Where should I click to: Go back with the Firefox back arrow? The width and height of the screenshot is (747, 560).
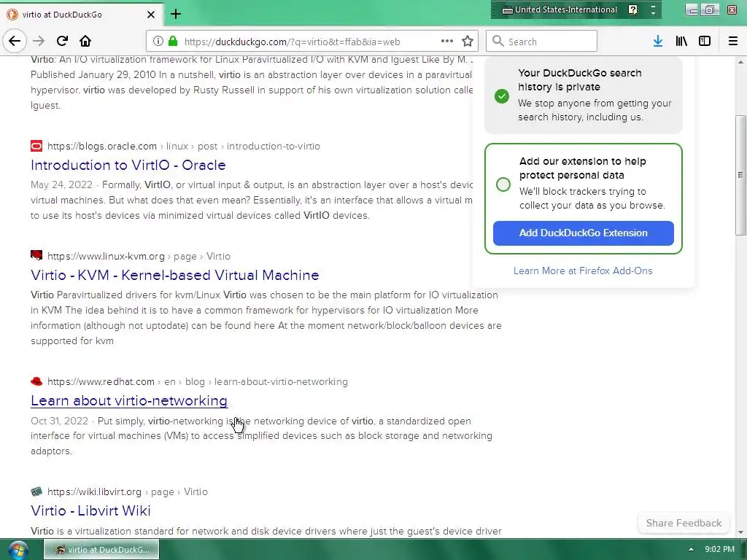[15, 41]
